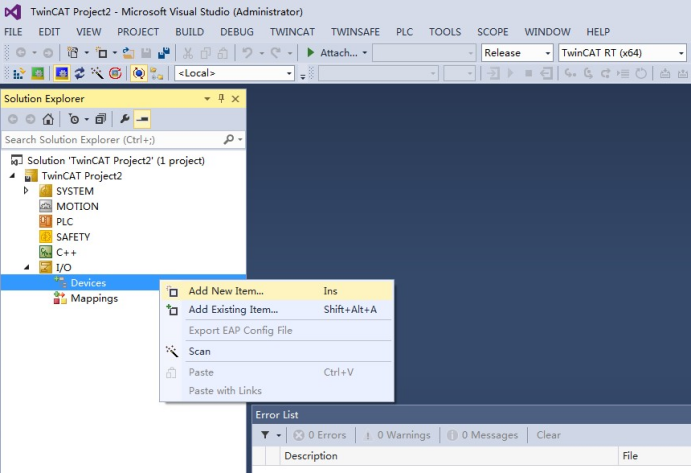Open the PLC menu in menu bar
The width and height of the screenshot is (692, 473).
click(x=404, y=32)
